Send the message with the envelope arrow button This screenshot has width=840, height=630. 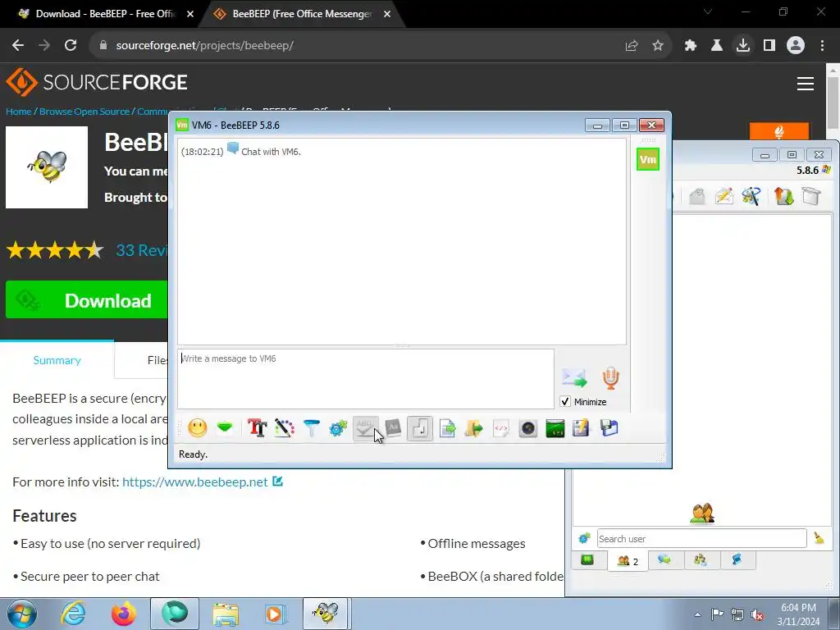pos(574,377)
